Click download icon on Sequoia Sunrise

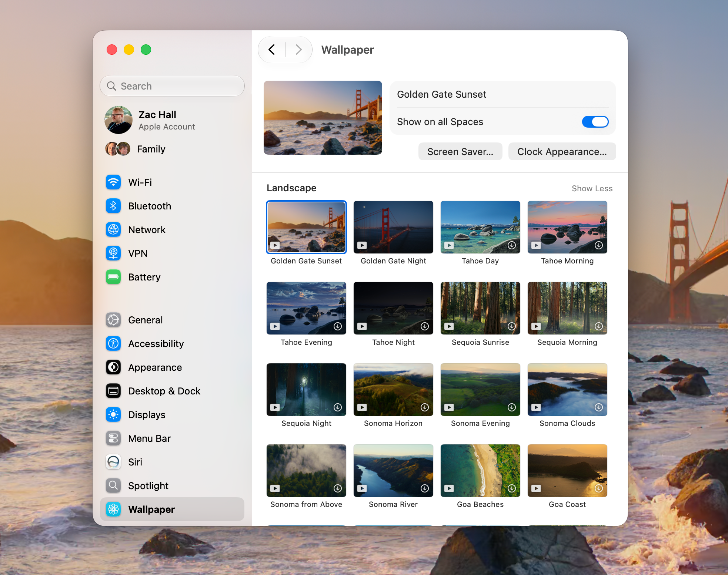pyautogui.click(x=512, y=326)
